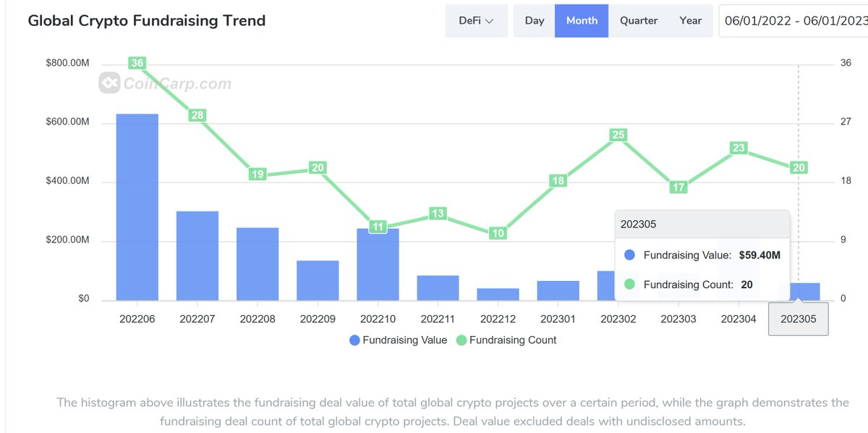Click the CoinCarp watermark logo
Image resolution: width=868 pixels, height=433 pixels.
110,83
